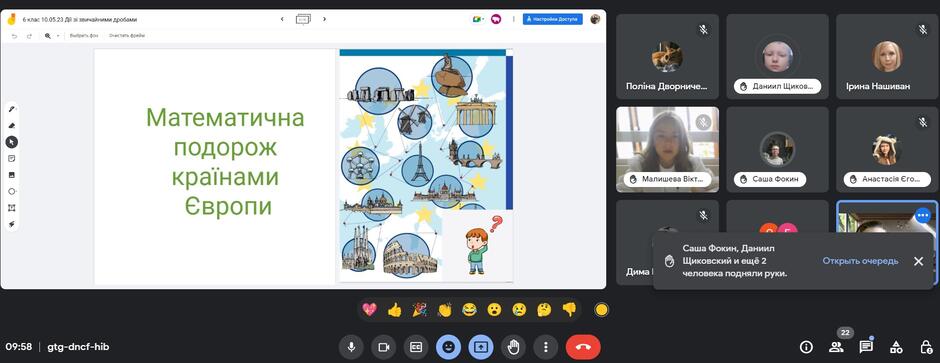Click the clear frame button

[x=126, y=36]
